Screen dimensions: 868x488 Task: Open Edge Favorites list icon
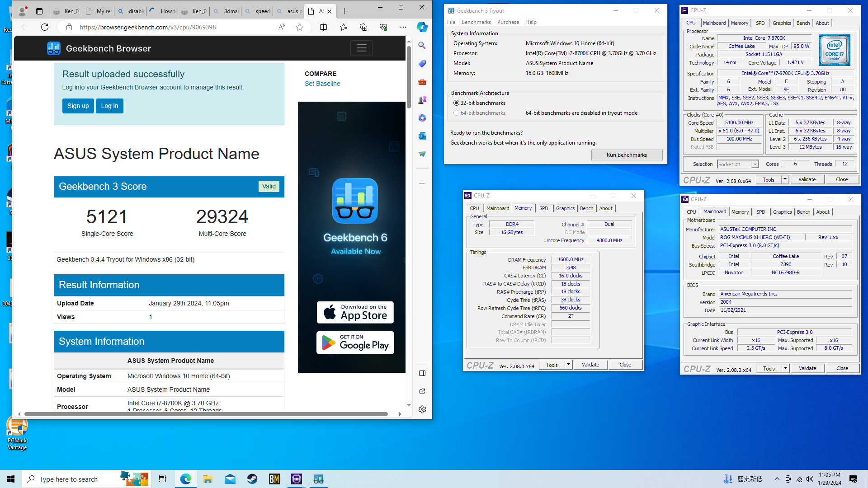coord(344,27)
